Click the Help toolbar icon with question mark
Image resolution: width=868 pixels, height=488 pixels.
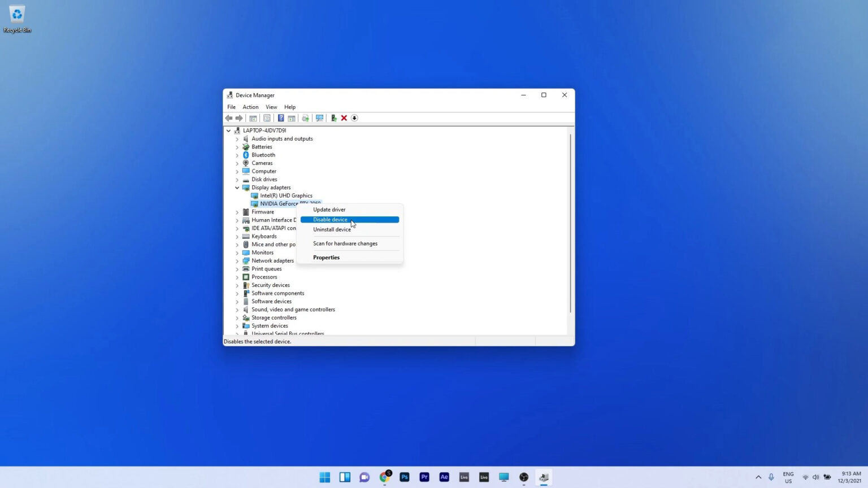click(281, 118)
